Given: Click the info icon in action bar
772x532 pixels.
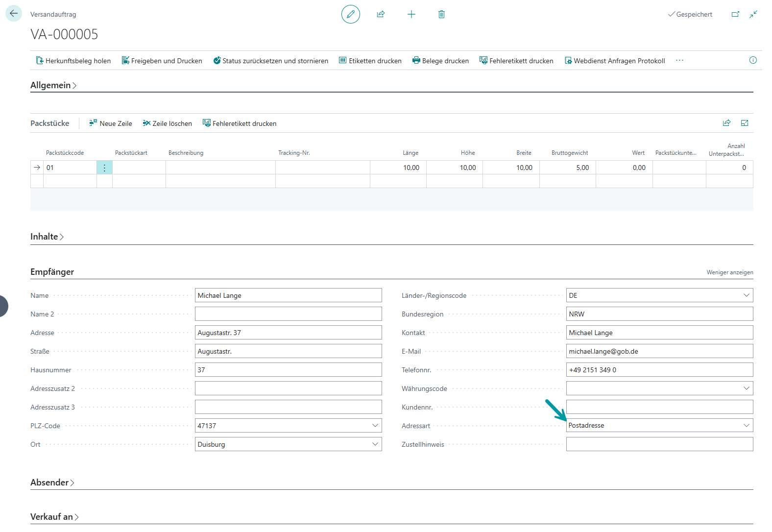Looking at the screenshot, I should point(753,60).
